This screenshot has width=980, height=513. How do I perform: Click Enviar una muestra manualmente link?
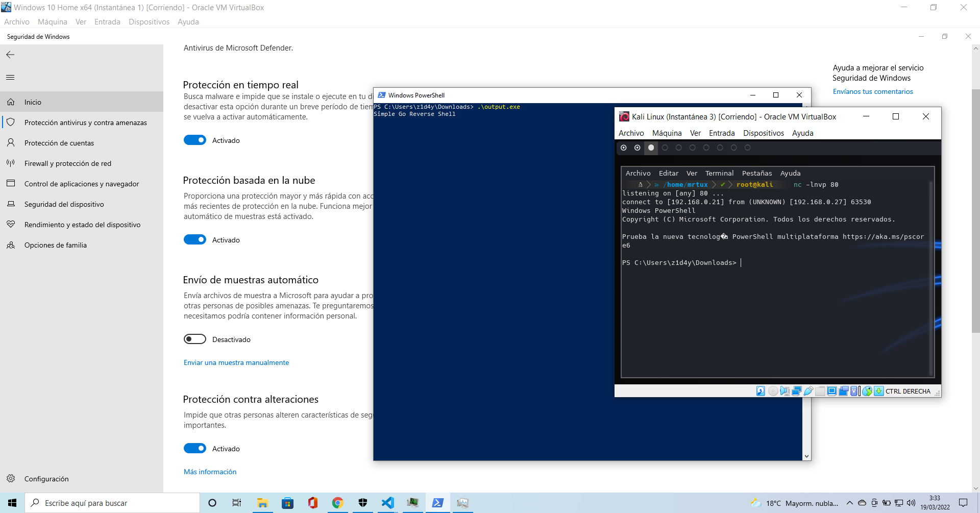tap(236, 363)
